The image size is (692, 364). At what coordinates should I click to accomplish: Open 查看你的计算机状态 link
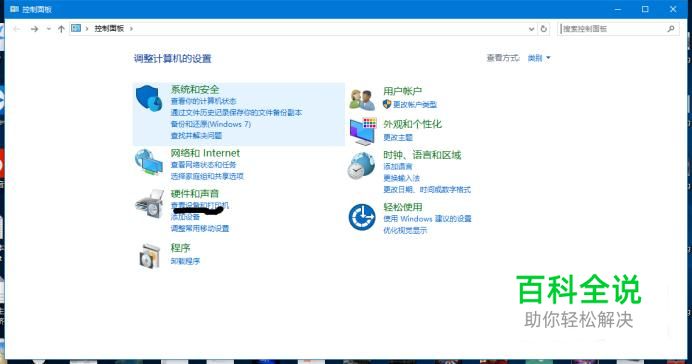pyautogui.click(x=203, y=101)
